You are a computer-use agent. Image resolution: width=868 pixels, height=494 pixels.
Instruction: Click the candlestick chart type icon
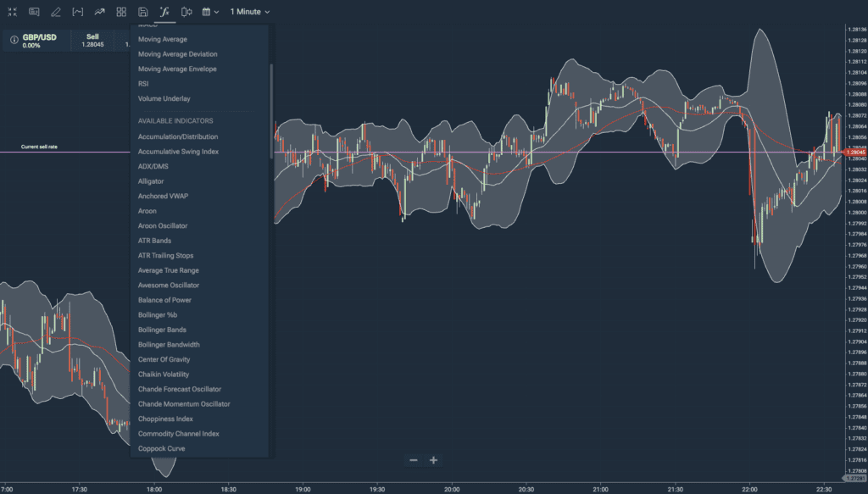tap(186, 12)
